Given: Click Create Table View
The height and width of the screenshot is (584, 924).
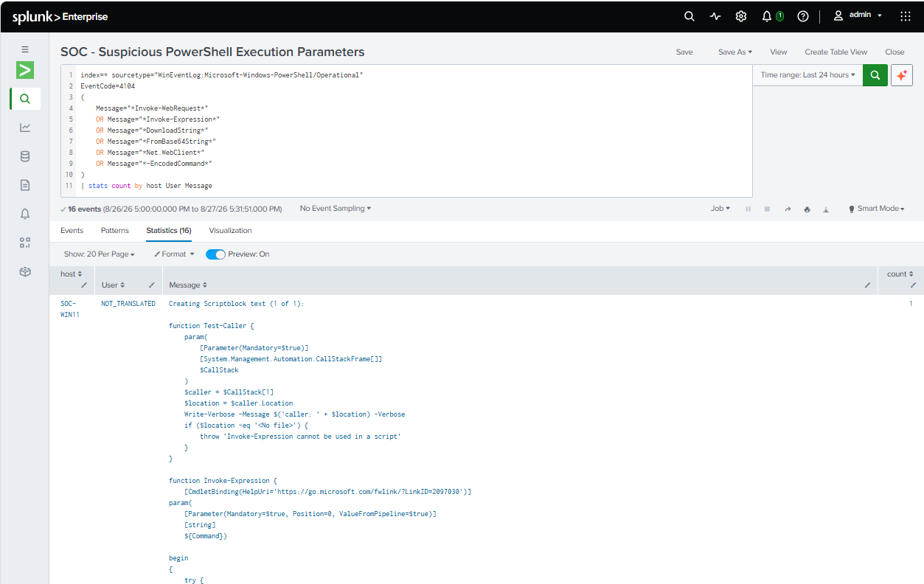Looking at the screenshot, I should tap(836, 52).
